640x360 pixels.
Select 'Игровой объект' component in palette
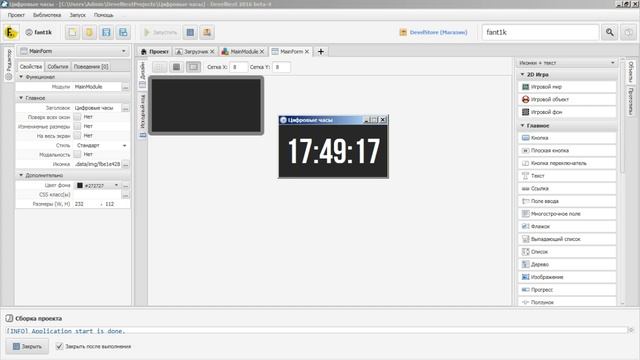(x=567, y=99)
